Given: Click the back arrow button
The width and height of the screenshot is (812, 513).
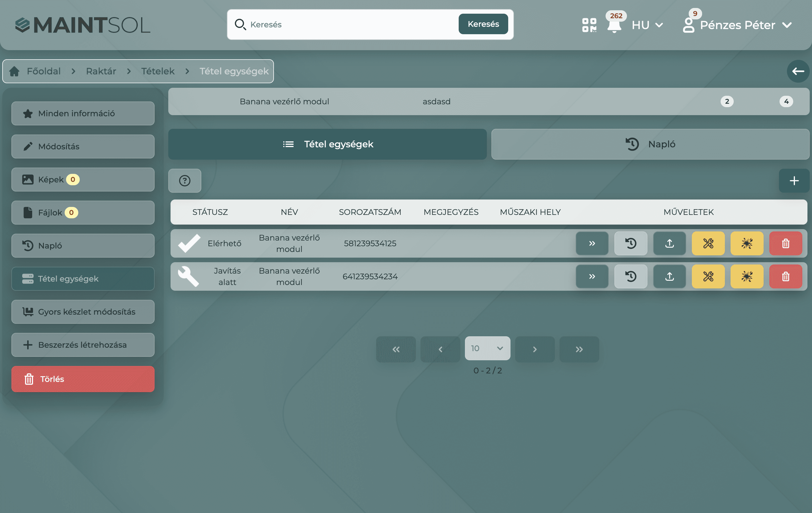Looking at the screenshot, I should [x=797, y=71].
